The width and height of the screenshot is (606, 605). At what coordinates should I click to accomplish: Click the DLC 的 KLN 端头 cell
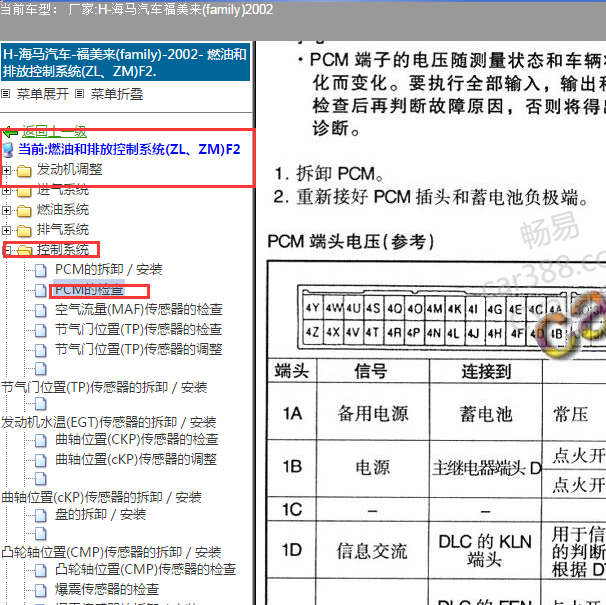coord(485,550)
